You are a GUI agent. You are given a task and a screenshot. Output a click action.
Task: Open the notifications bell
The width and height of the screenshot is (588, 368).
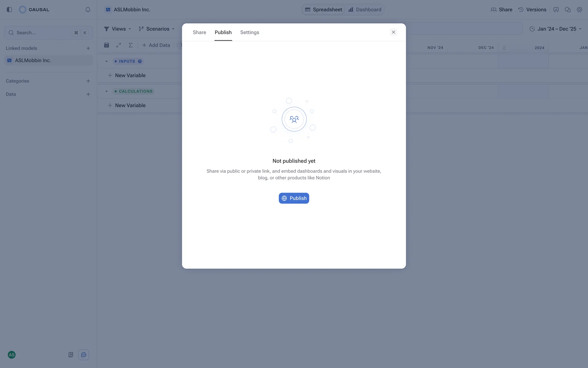[x=88, y=10]
